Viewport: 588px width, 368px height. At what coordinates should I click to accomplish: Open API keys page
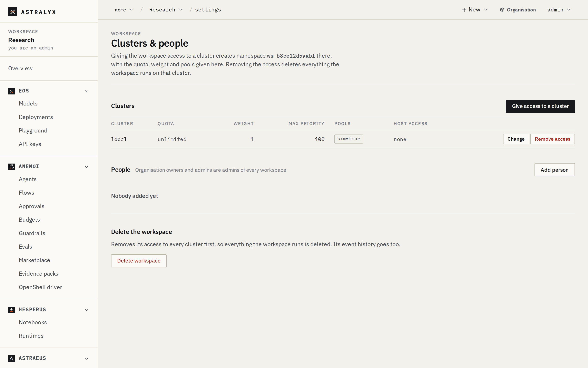click(x=30, y=144)
